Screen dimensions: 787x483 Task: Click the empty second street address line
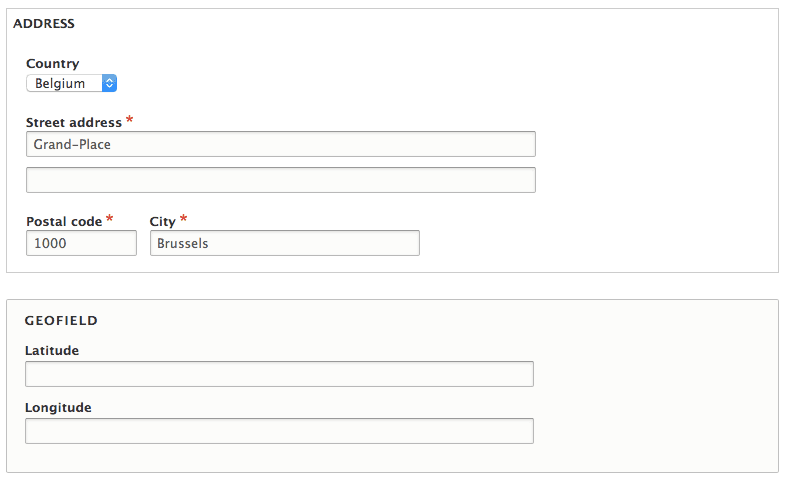[x=280, y=180]
